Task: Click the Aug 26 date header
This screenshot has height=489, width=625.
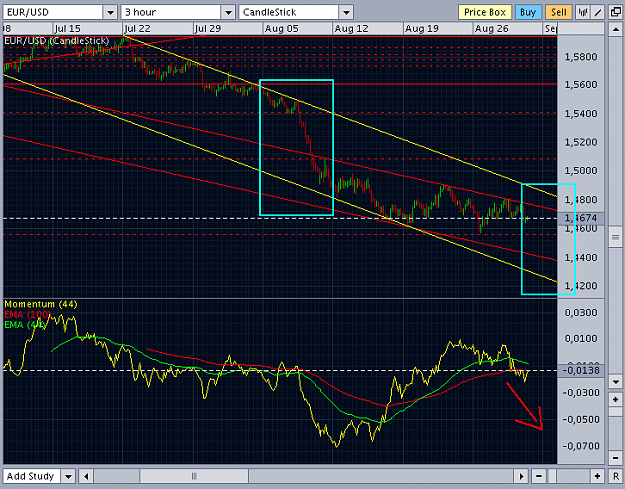Action: [x=491, y=29]
